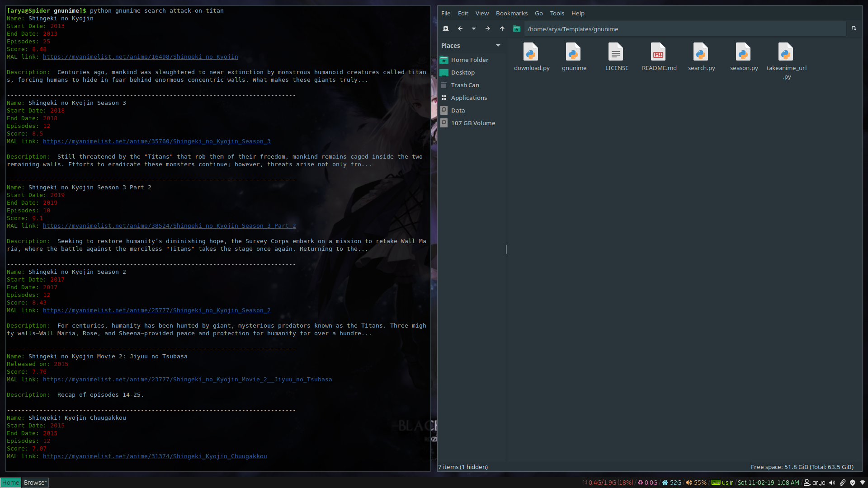The image size is (868, 488).
Task: Click the address bar in file manager
Action: (684, 28)
